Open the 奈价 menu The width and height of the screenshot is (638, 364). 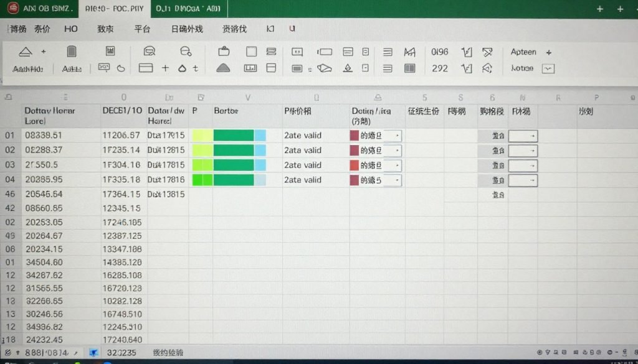point(42,29)
